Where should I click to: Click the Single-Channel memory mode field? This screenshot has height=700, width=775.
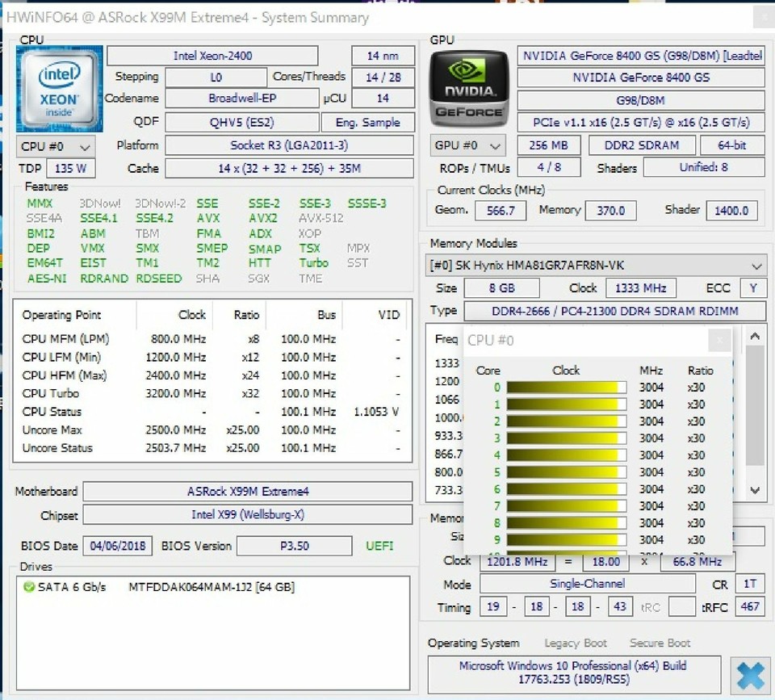tap(588, 584)
